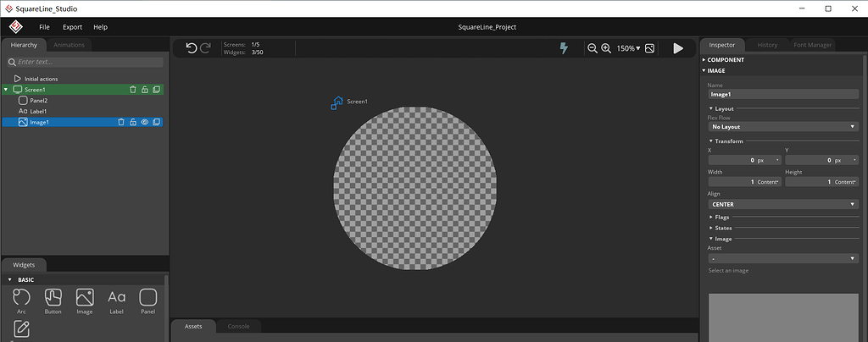Collapse the Transform group
868x342 pixels.
711,141
